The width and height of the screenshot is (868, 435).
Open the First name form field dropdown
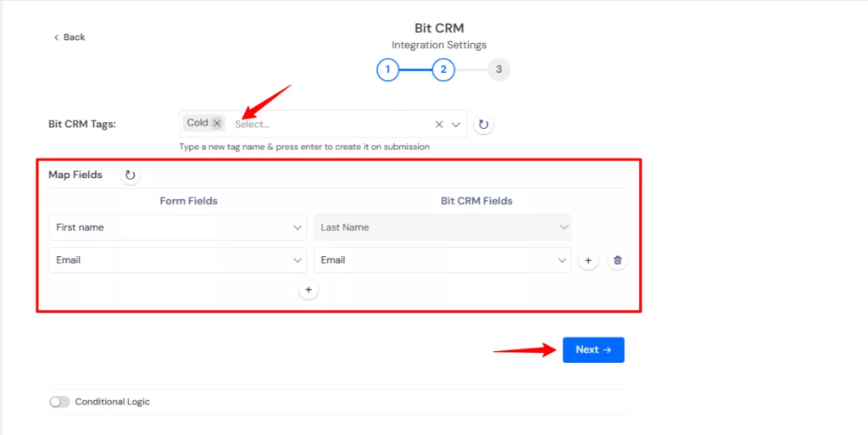pos(178,227)
